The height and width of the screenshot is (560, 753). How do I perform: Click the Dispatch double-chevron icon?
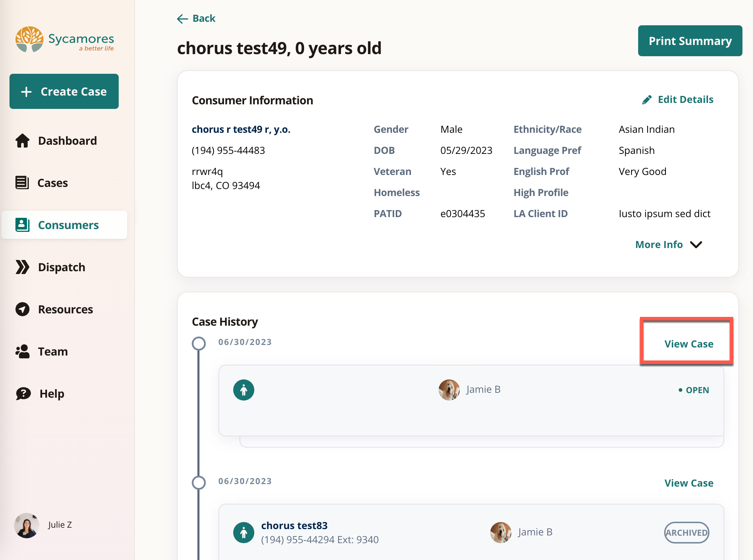point(22,267)
